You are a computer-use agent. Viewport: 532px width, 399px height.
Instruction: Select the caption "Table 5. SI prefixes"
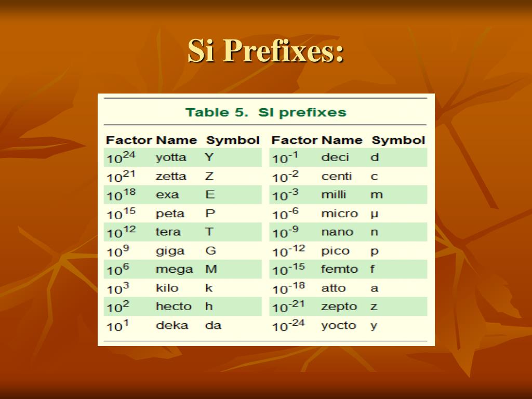[x=265, y=112]
